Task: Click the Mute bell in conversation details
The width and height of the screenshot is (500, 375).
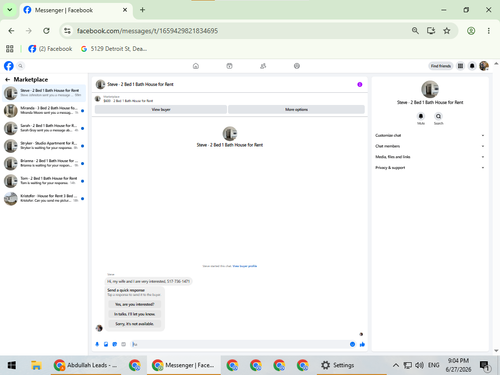Action: coord(421,116)
